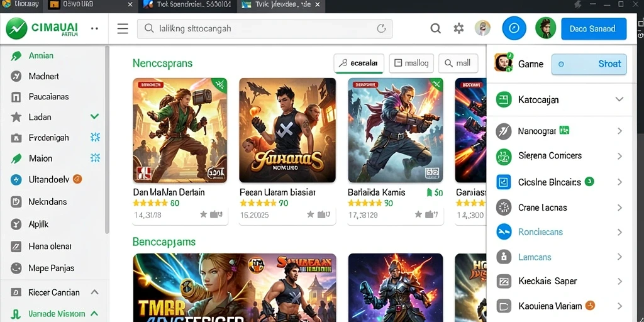Click the Sierena Comicers green icon

pyautogui.click(x=504, y=156)
